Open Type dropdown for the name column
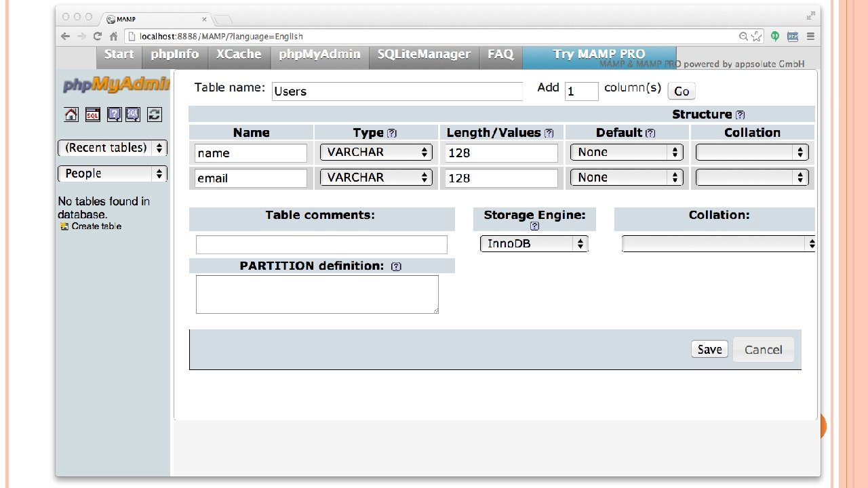This screenshot has height=488, width=868. (x=376, y=152)
